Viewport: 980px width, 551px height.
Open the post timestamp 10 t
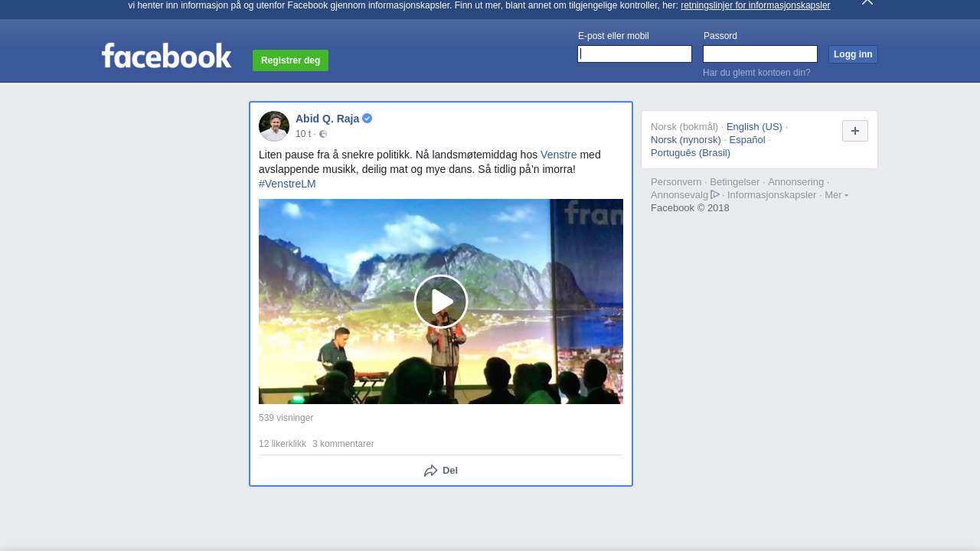point(303,134)
